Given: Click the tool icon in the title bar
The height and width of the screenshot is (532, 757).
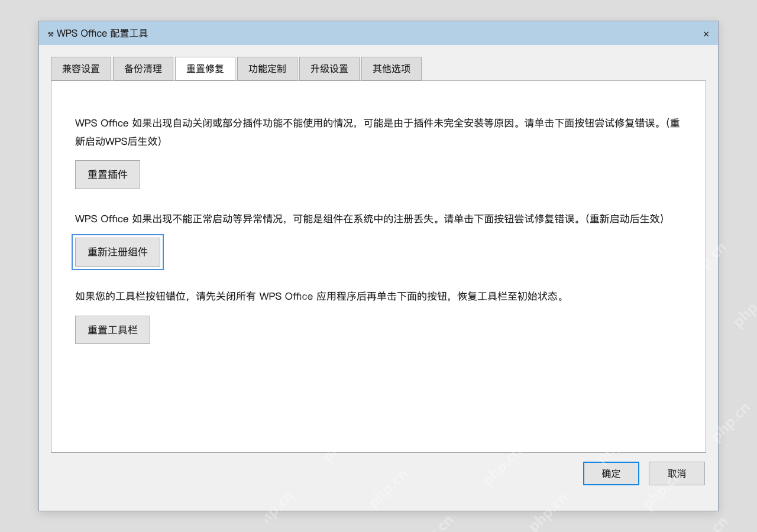Looking at the screenshot, I should click(x=51, y=34).
